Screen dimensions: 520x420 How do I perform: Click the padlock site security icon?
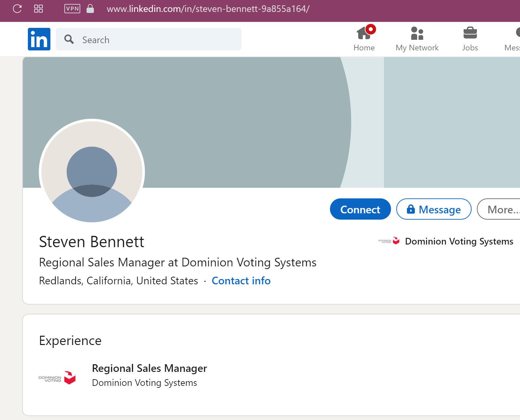[90, 9]
